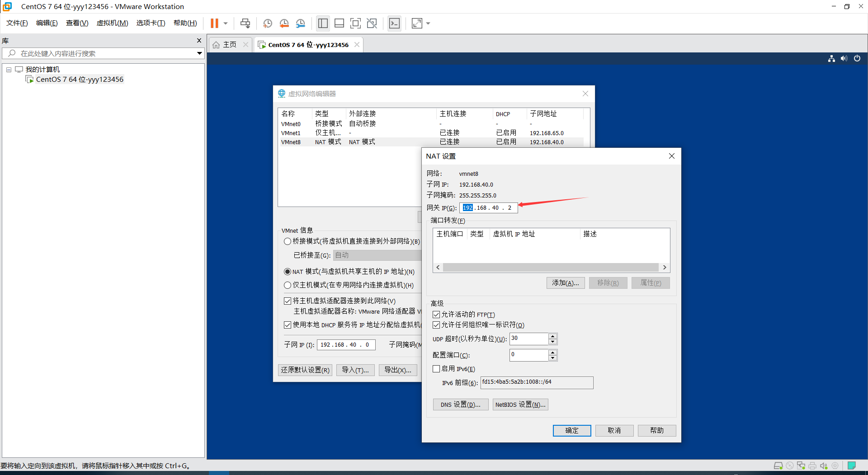Decrease the UDP 超时 value

[552, 342]
